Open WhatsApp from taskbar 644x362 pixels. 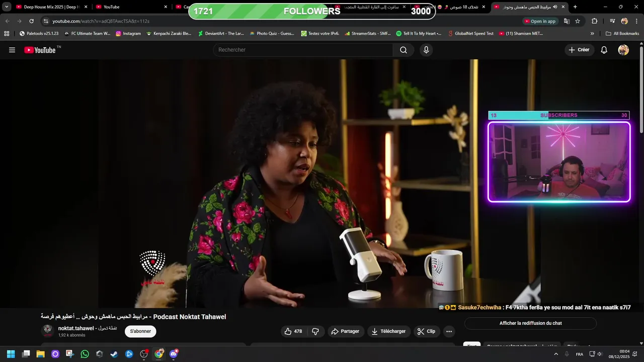(85, 354)
